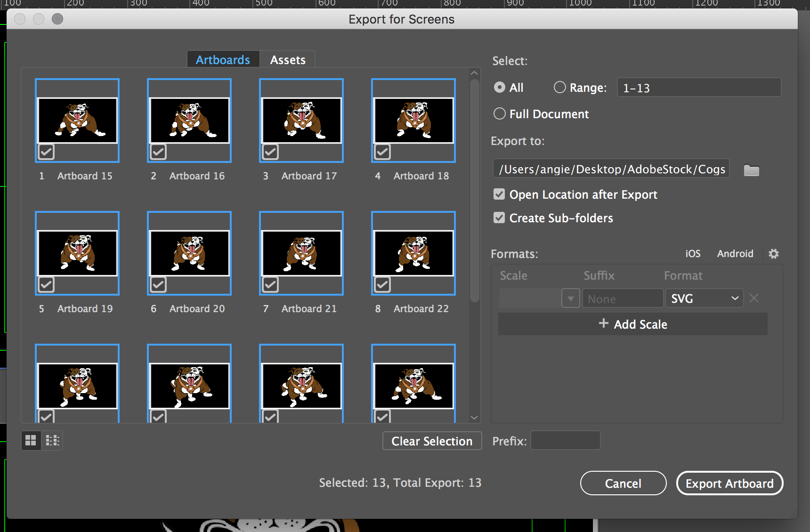Switch to the Assets tab

(x=288, y=60)
